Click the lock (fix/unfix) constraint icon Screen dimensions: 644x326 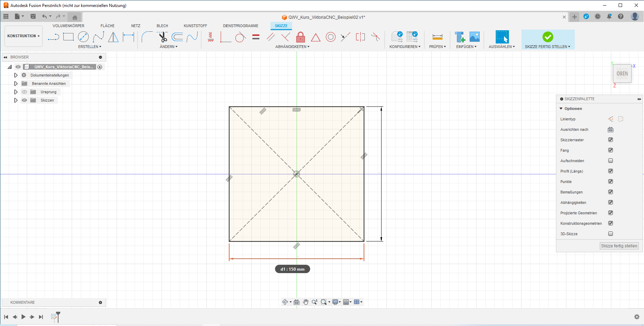point(300,37)
